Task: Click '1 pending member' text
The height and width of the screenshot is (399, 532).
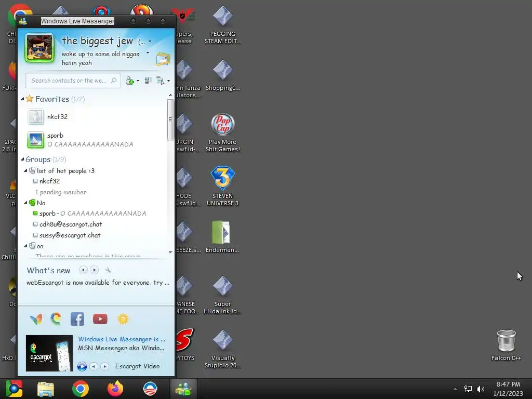Action: point(61,192)
